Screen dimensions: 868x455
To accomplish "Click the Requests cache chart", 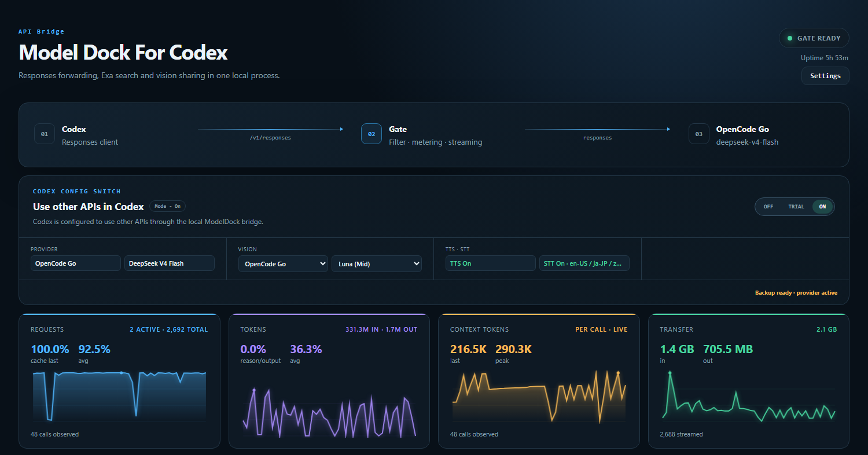I will pyautogui.click(x=119, y=396).
